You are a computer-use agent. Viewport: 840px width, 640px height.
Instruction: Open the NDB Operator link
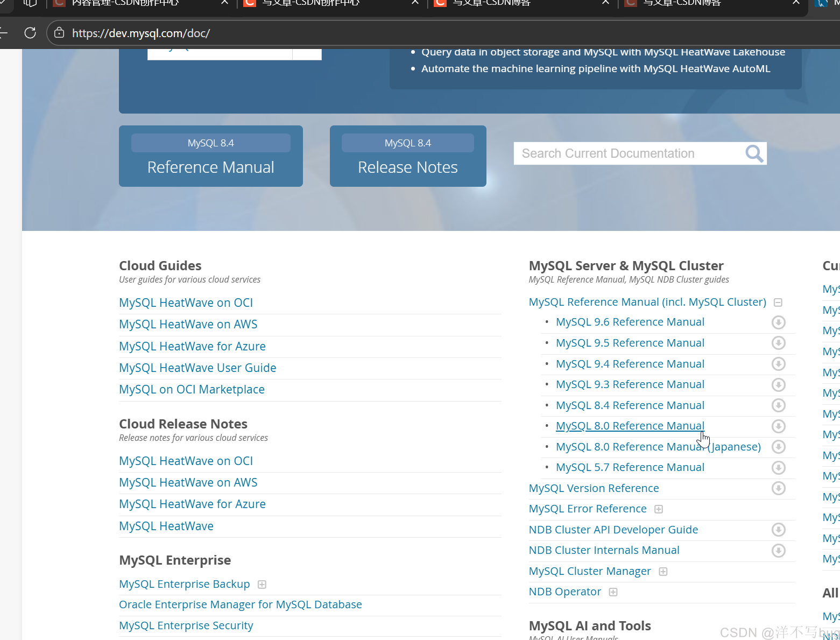point(565,592)
